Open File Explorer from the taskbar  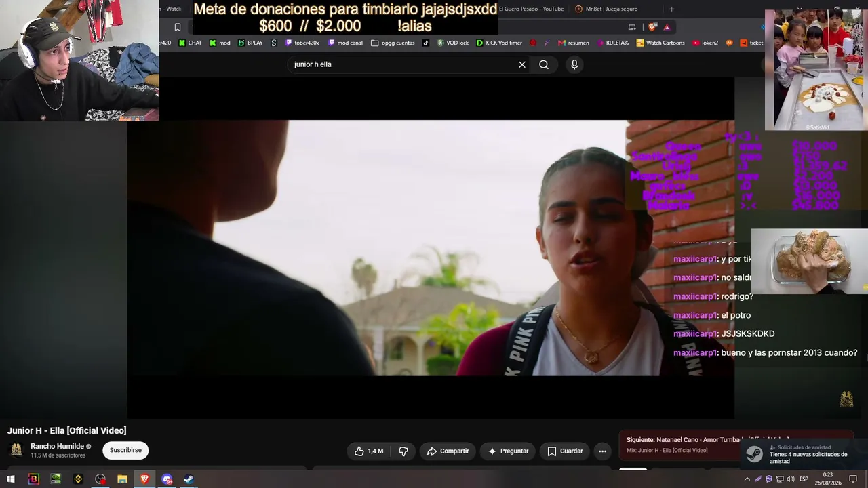pyautogui.click(x=122, y=479)
